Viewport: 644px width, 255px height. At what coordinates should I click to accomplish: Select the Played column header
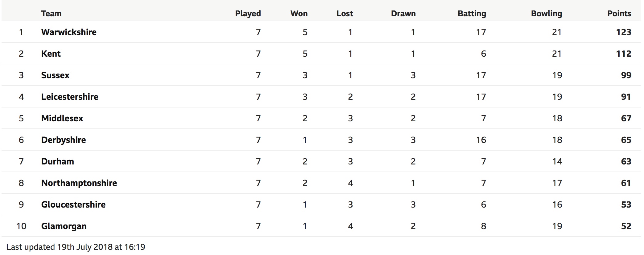248,14
